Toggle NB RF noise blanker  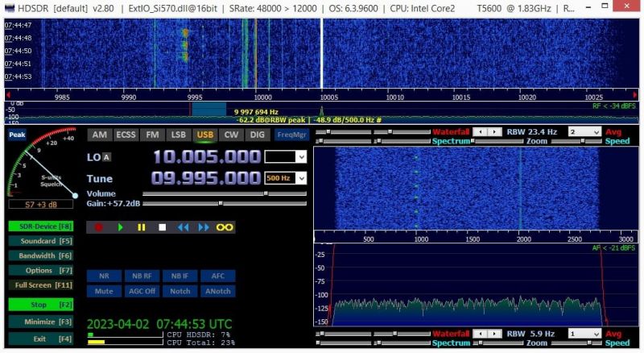[x=142, y=276]
